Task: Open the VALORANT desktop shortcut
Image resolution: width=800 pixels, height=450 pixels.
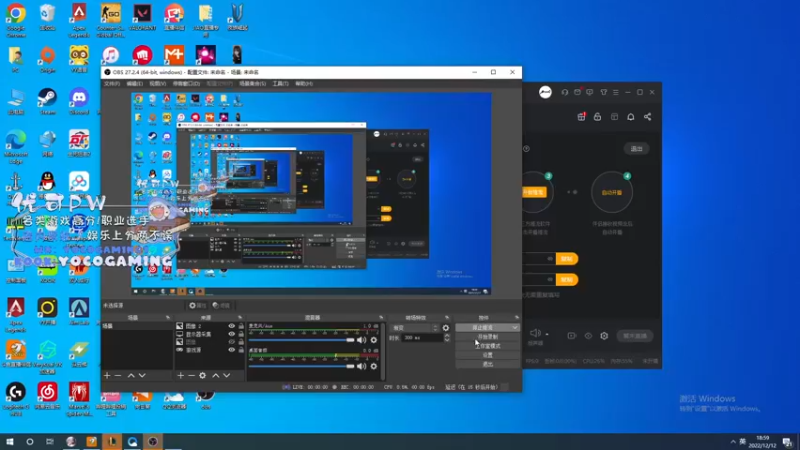Action: point(142,18)
